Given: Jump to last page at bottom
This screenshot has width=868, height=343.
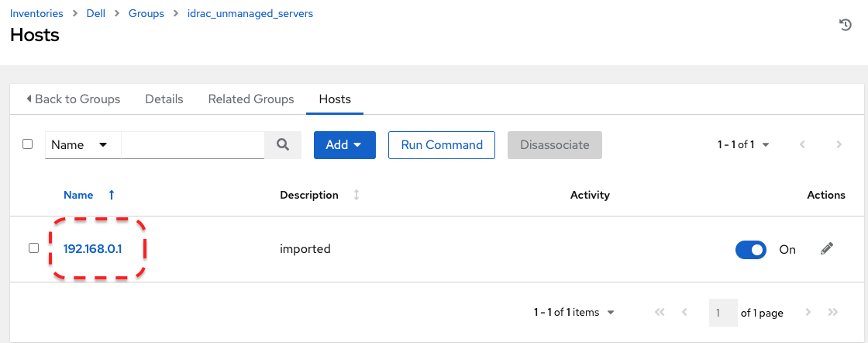Looking at the screenshot, I should 833,313.
